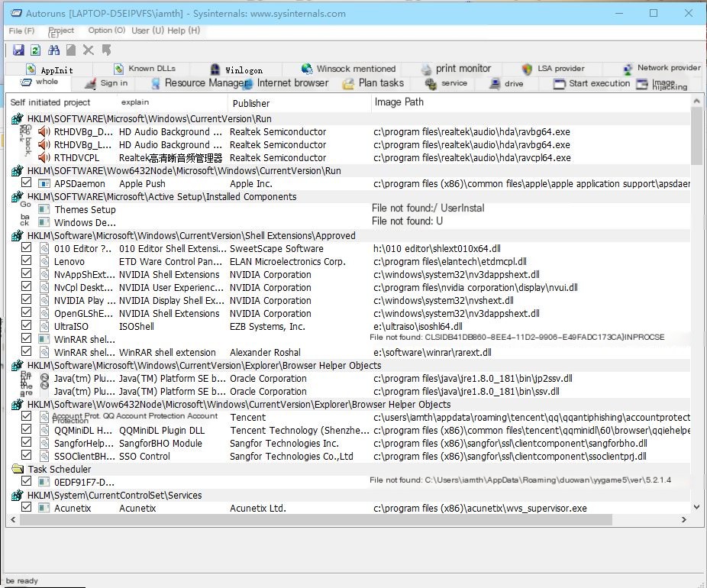Screen dimensions: 707x588
Task: Click the Properties page toolbar icon
Action: tap(71, 50)
